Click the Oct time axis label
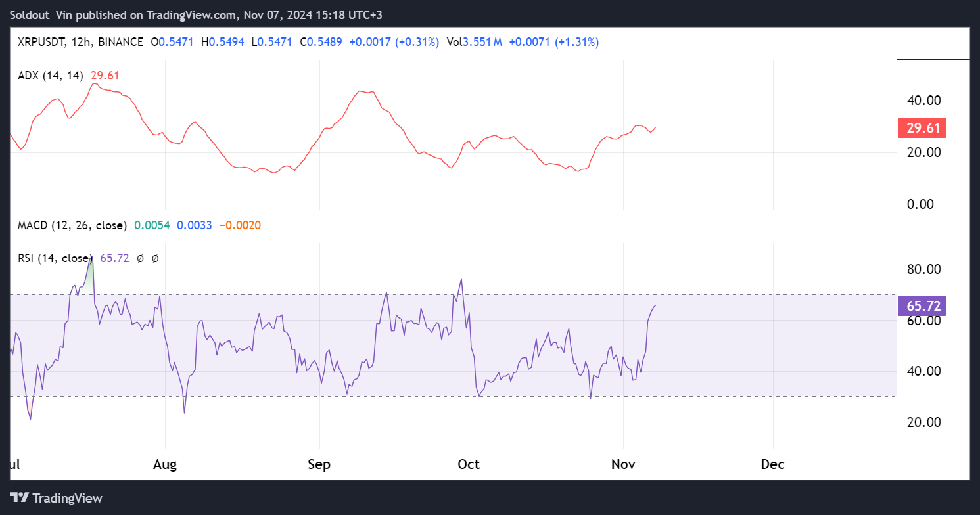 pyautogui.click(x=469, y=464)
